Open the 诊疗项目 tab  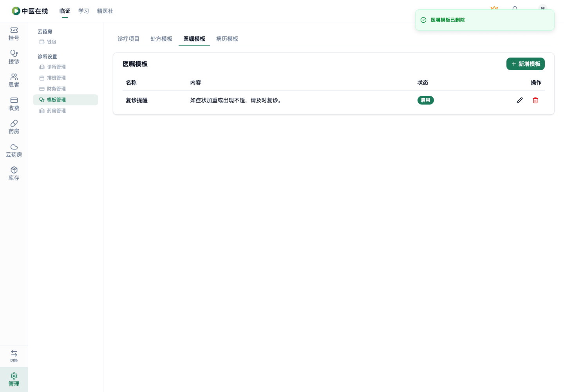point(128,39)
